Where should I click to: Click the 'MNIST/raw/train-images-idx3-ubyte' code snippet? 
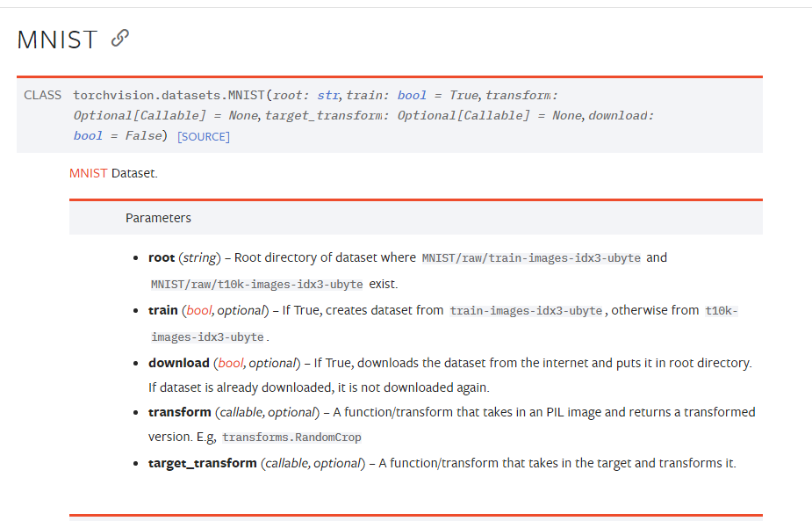(x=531, y=258)
